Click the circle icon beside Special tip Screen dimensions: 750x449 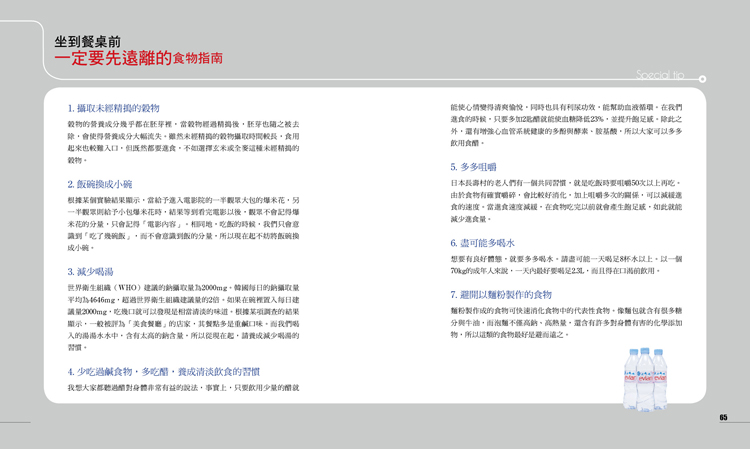(x=702, y=78)
